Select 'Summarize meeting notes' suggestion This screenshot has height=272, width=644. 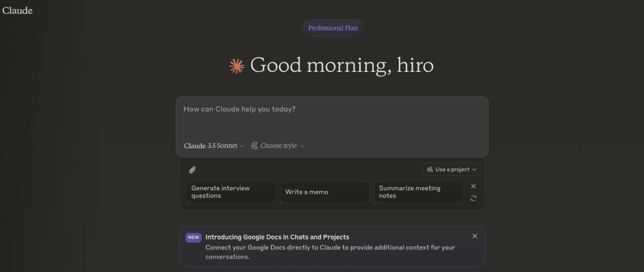click(419, 192)
